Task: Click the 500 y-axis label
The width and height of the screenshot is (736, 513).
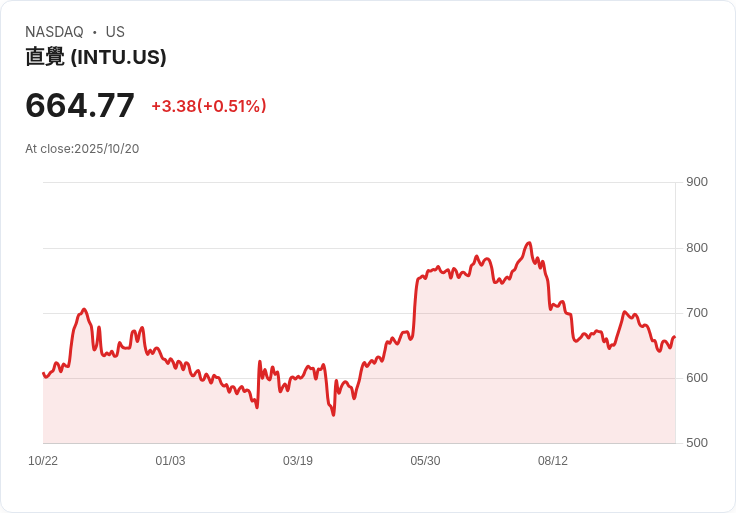Action: pos(697,443)
